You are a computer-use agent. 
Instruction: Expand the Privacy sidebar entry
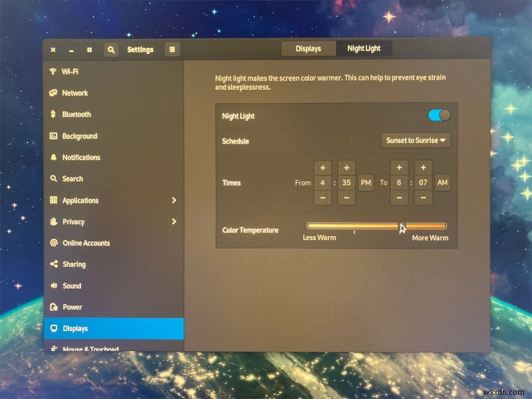pos(175,221)
